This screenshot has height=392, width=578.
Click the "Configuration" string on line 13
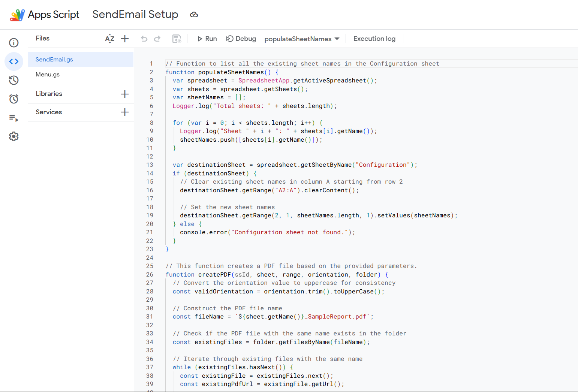383,165
